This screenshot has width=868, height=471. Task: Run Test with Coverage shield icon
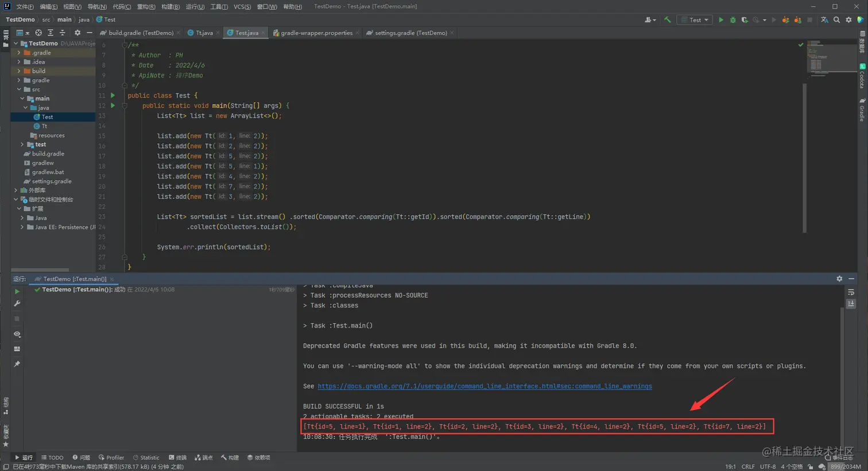[744, 19]
